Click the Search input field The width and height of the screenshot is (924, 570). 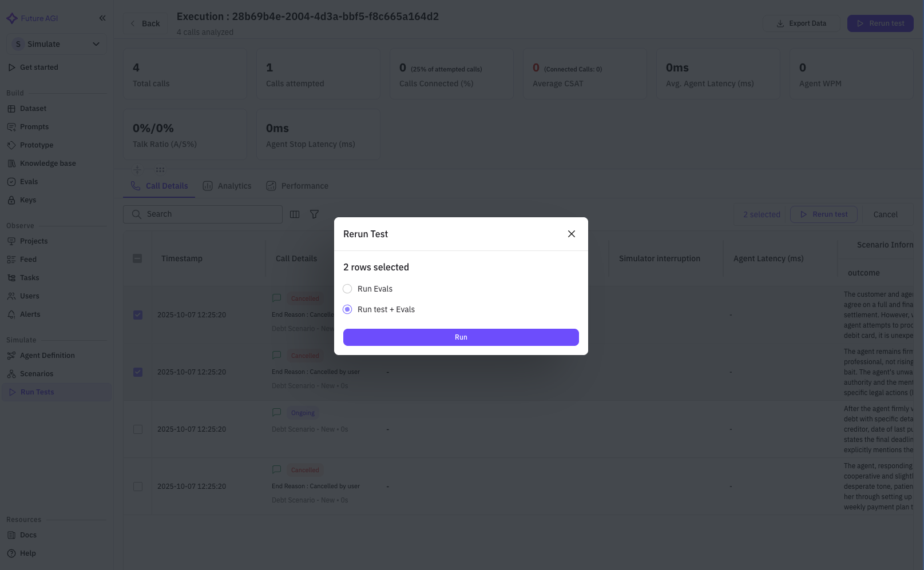point(203,214)
